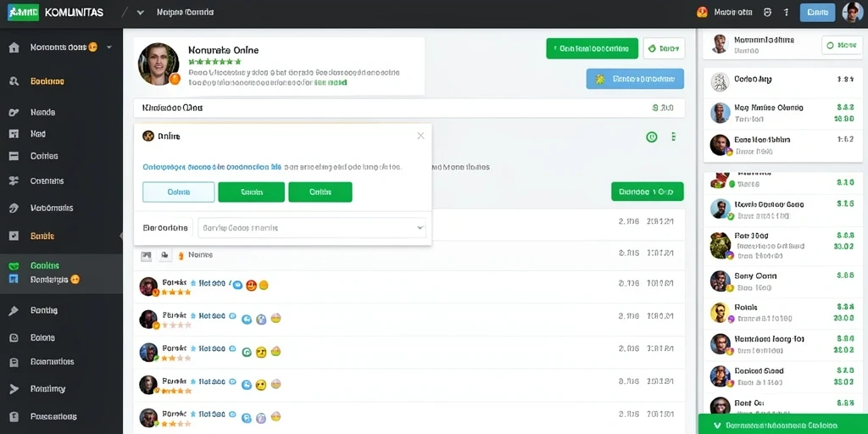
Task: Open the green vertical dots menu
Action: (674, 136)
